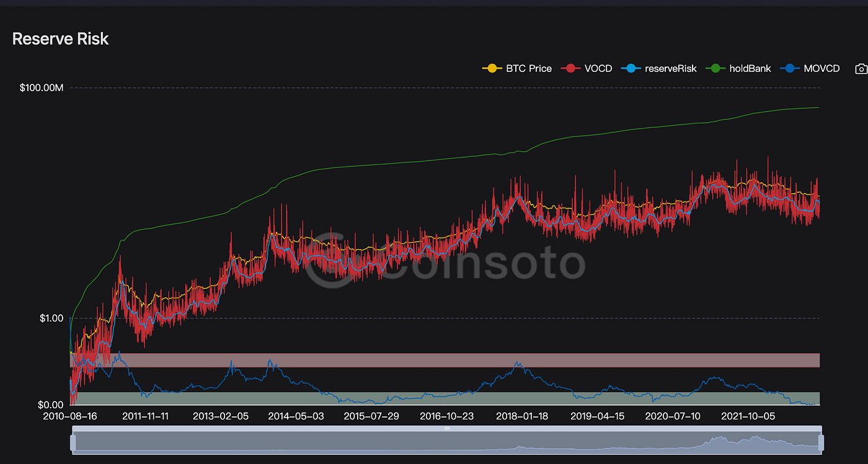Click the zoom slider top drag bar
The height and width of the screenshot is (464, 868).
point(447,428)
